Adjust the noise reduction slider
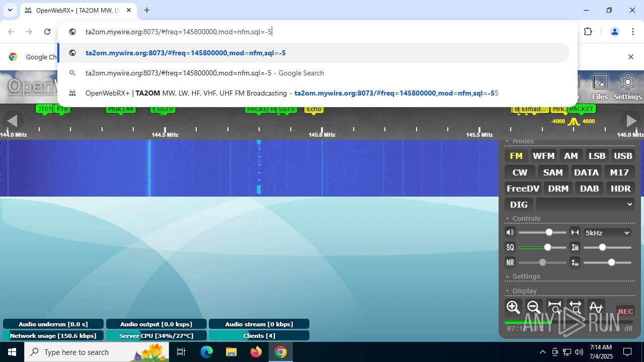This screenshot has height=362, width=644. 542,262
